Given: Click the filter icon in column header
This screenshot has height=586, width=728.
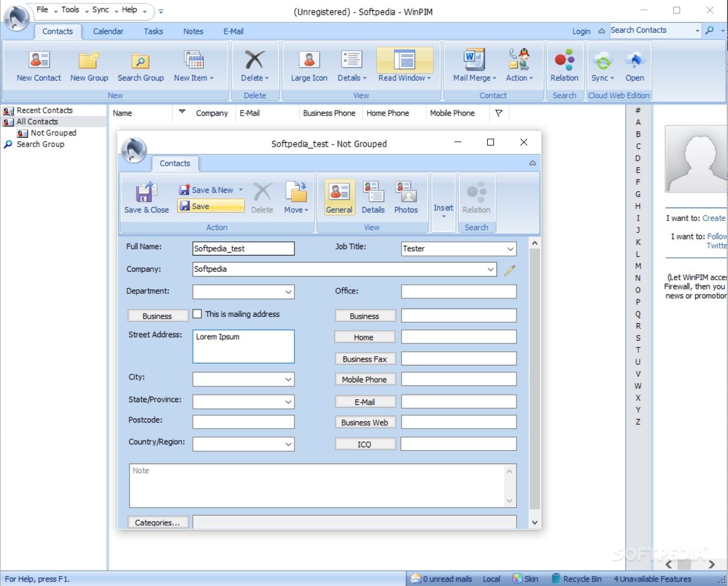Looking at the screenshot, I should click(499, 113).
